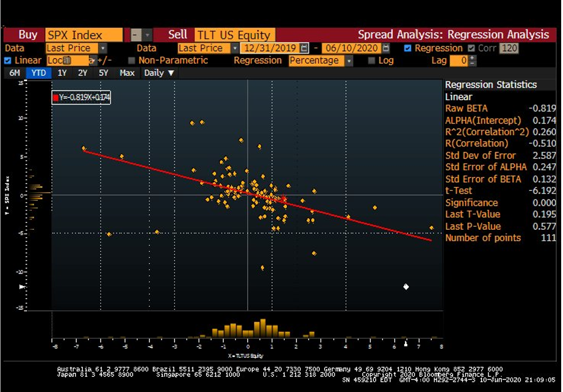Click the Raw BETA value -0.819
Screen dimensions: 563x392
[x=542, y=109]
